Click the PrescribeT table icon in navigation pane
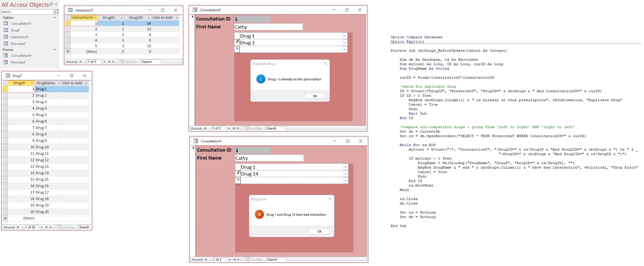644x266 pixels. (x=6, y=44)
